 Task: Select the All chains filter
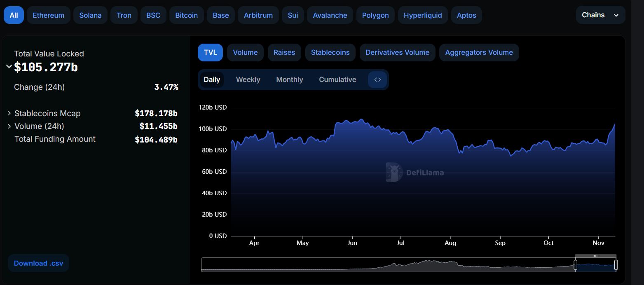coord(14,15)
